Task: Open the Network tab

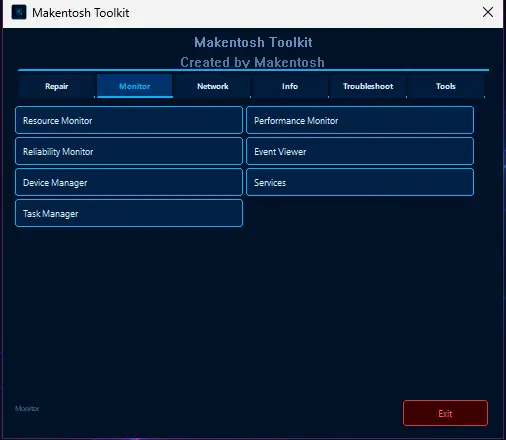Action: 213,86
